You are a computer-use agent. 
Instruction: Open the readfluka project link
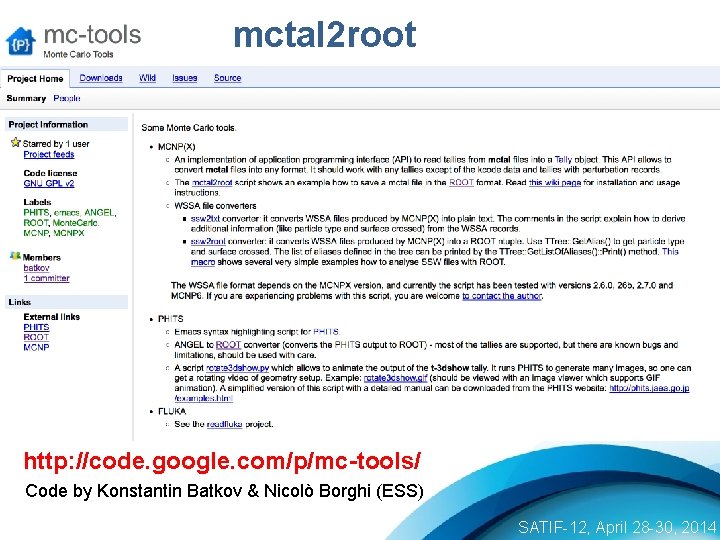224,424
